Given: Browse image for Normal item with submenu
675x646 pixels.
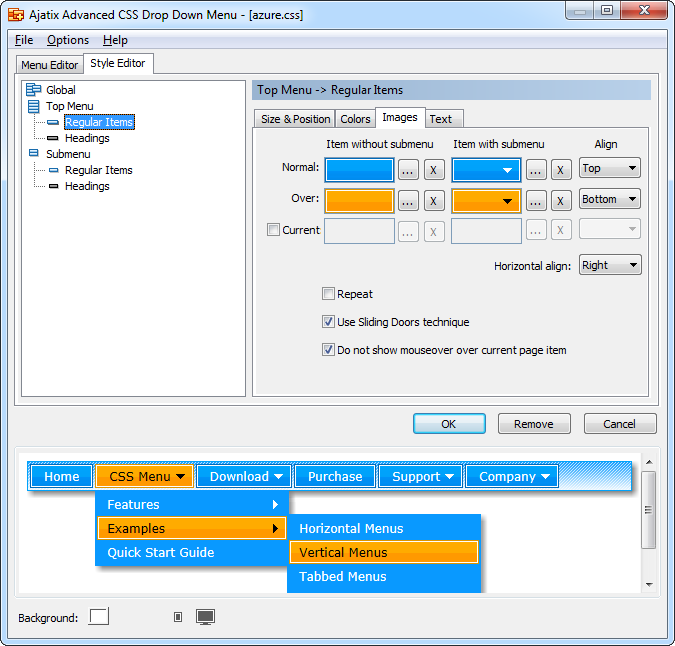Looking at the screenshot, I should point(536,170).
